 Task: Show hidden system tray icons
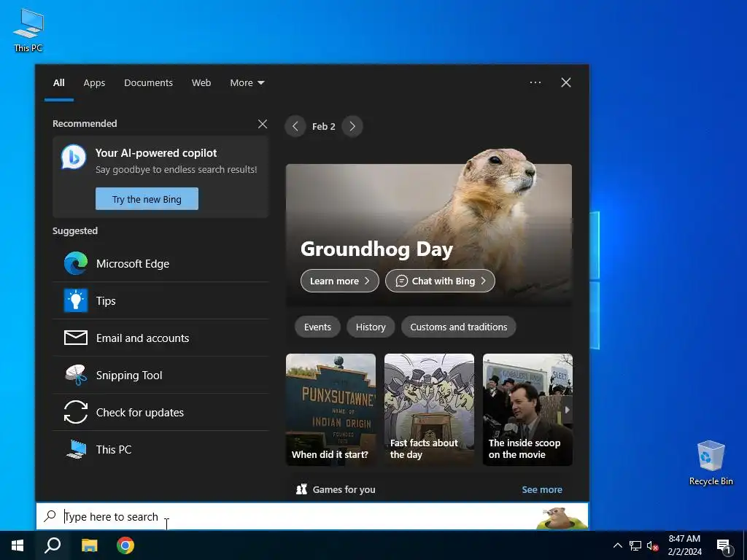click(617, 545)
